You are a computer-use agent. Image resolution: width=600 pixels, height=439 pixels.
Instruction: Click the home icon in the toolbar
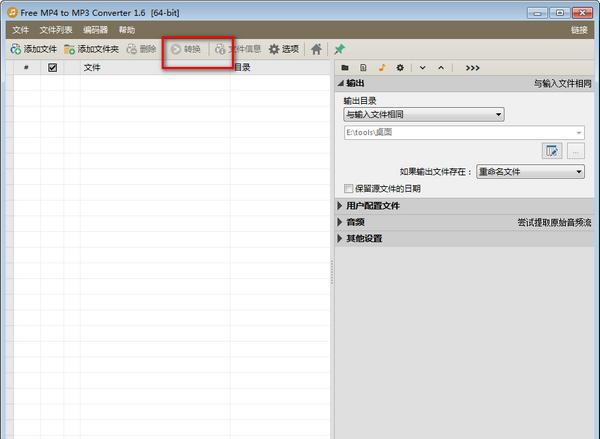tap(316, 49)
